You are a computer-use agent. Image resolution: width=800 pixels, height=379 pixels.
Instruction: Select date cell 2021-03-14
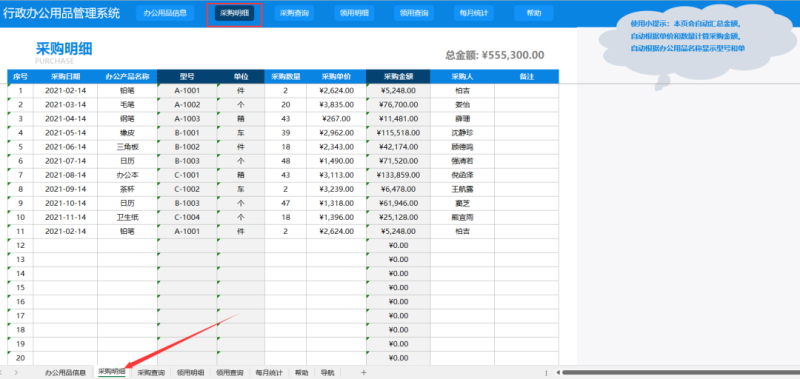tap(65, 105)
